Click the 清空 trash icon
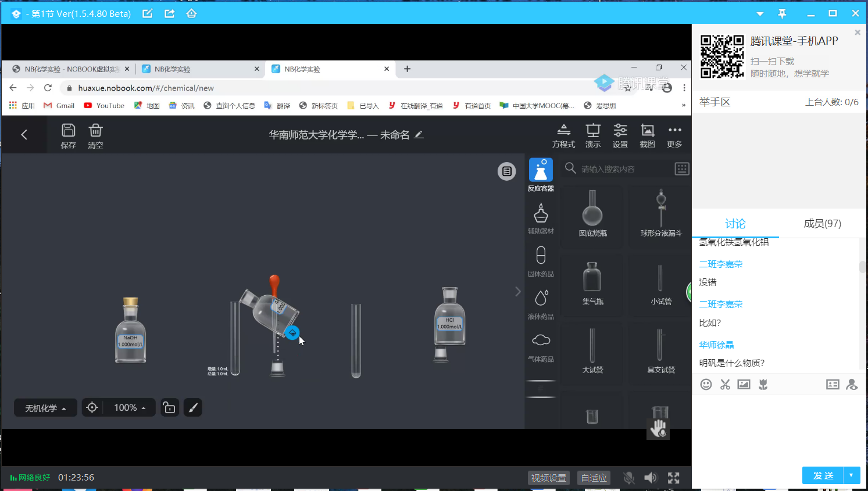The width and height of the screenshot is (868, 491). [95, 136]
